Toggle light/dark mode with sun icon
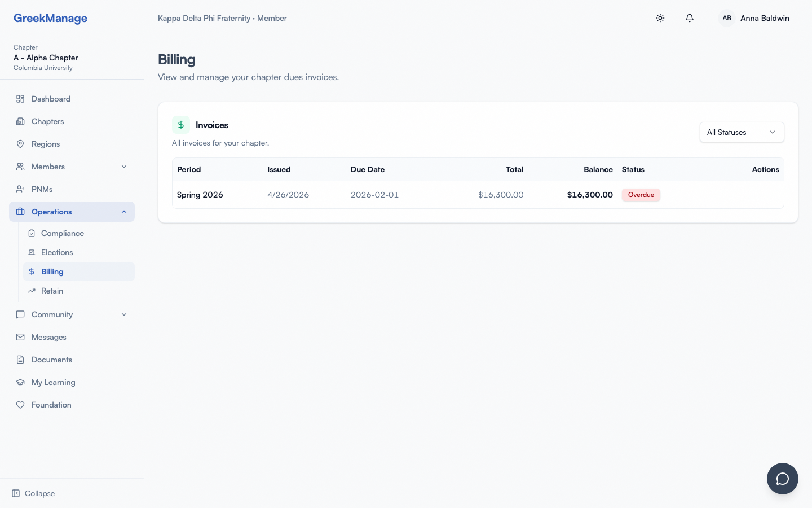 tap(660, 18)
